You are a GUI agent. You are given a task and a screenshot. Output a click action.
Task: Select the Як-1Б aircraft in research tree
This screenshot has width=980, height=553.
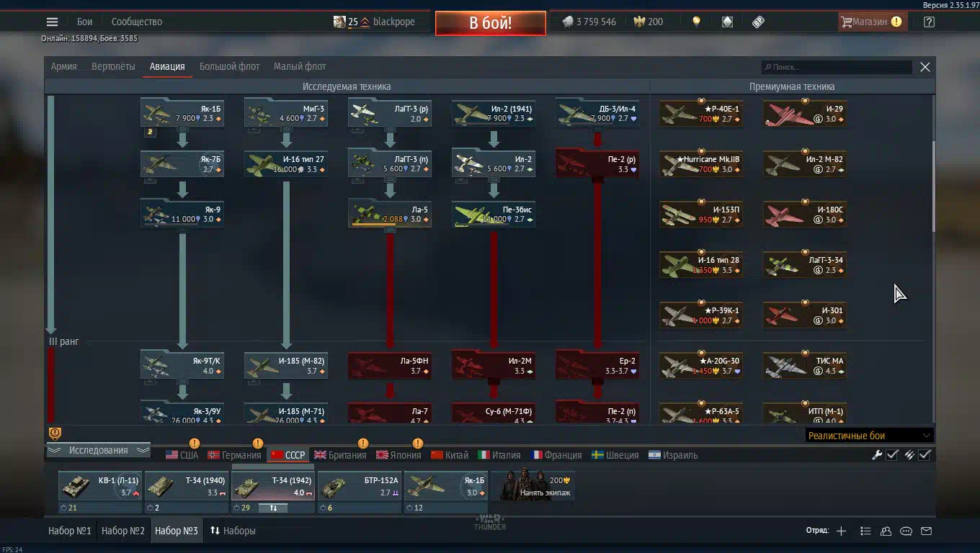tap(182, 113)
